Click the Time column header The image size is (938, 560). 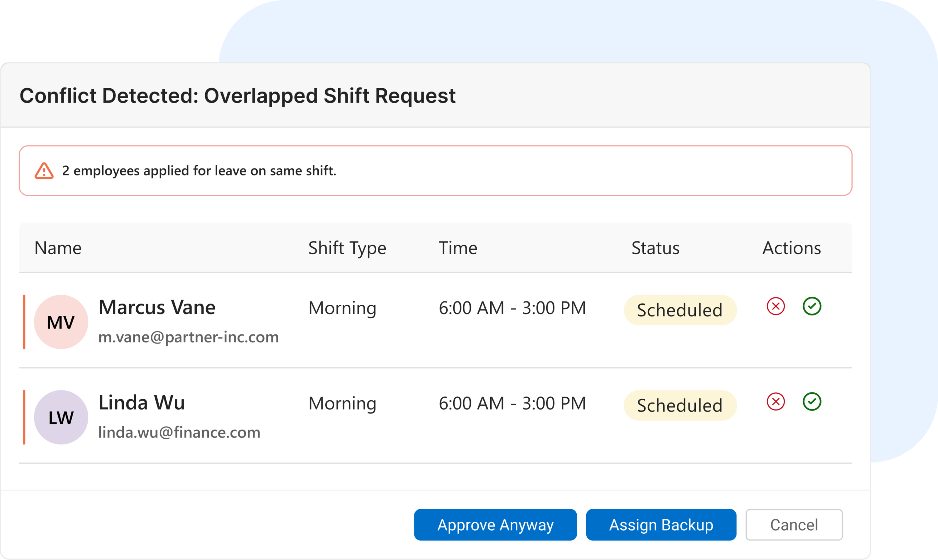point(458,248)
